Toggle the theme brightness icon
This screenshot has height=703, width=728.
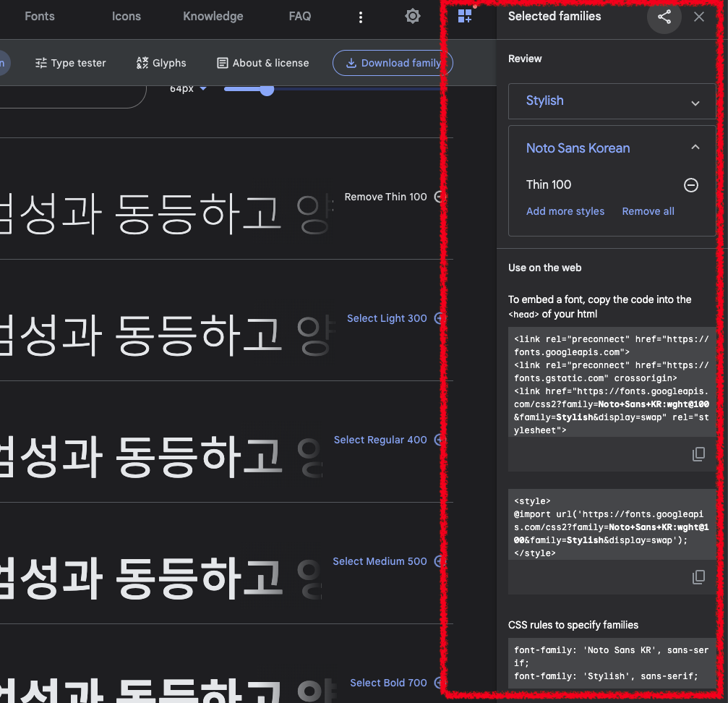413,16
